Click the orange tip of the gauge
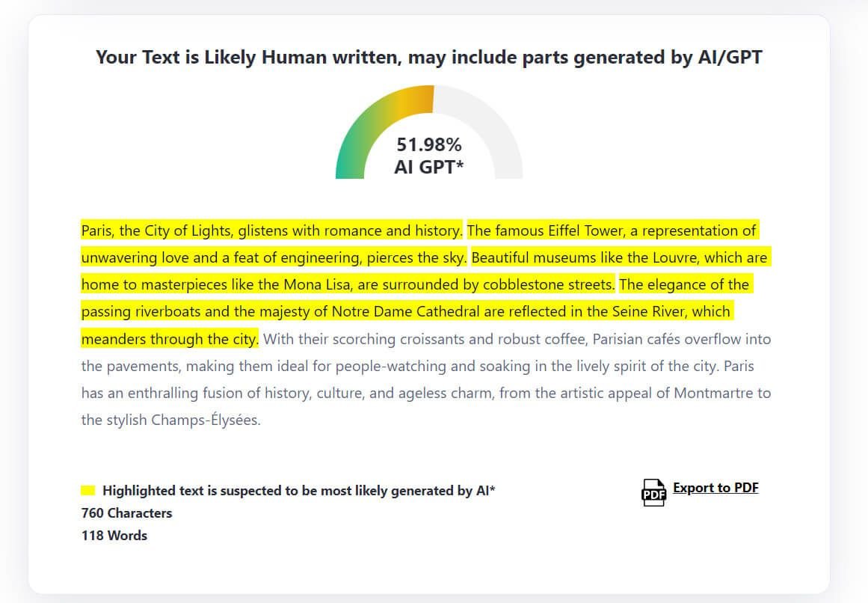The image size is (868, 603). pyautogui.click(x=422, y=96)
